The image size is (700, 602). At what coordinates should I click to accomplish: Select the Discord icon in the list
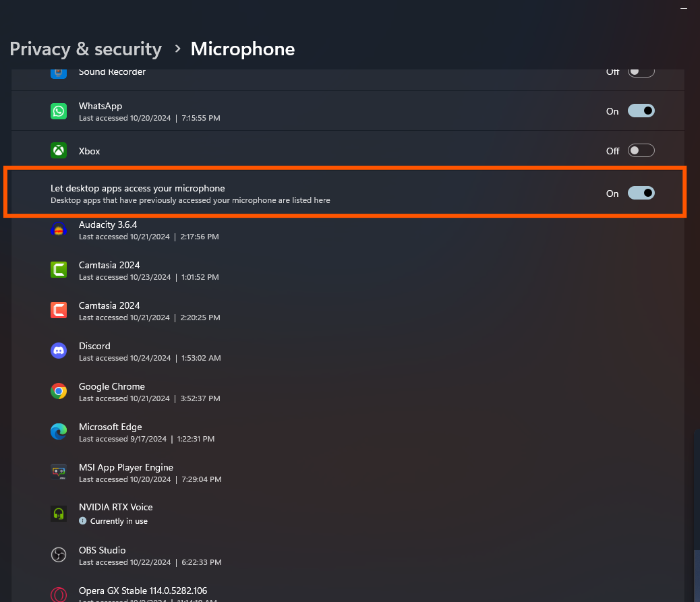coord(59,351)
